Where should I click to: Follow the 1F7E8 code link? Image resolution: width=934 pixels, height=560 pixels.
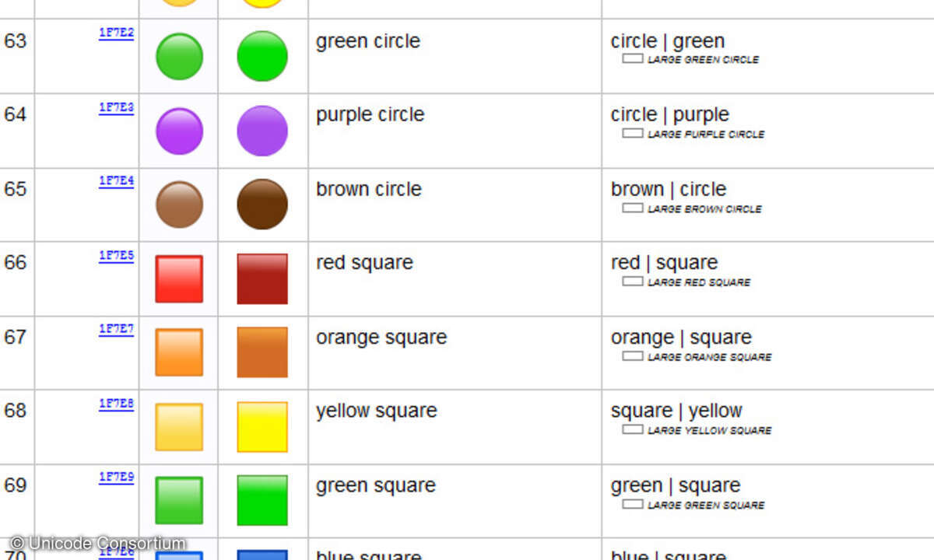116,404
